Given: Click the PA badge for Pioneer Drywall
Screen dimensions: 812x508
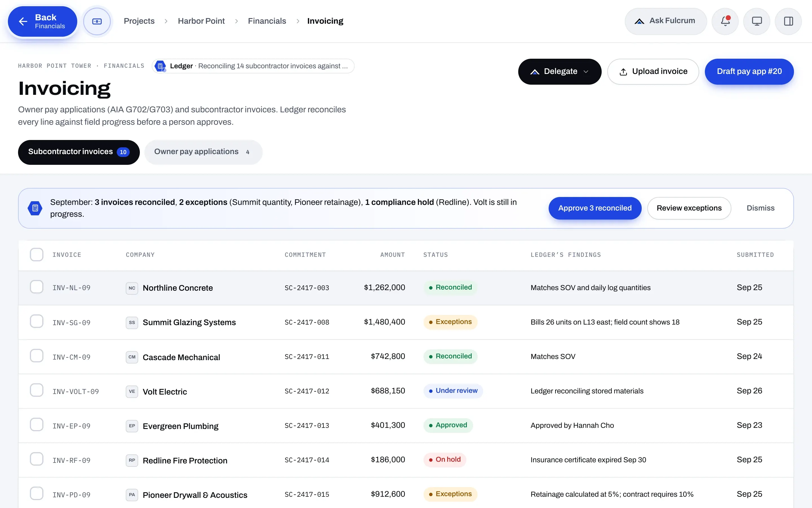Looking at the screenshot, I should point(132,494).
